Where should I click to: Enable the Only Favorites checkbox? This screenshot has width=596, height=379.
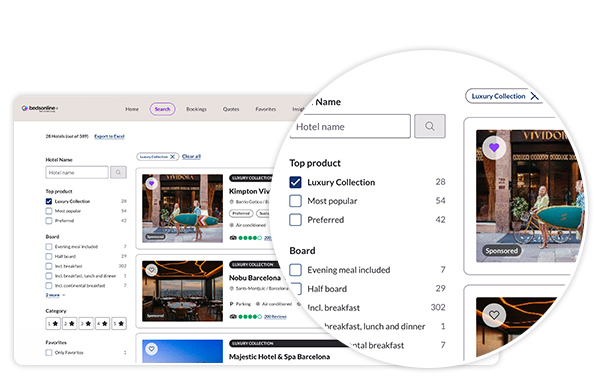49,352
